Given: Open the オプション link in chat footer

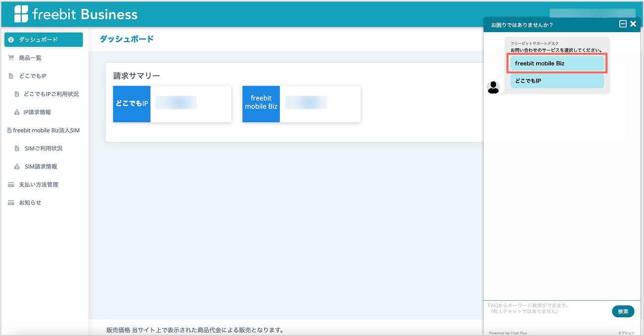Looking at the screenshot, I should pos(626,333).
